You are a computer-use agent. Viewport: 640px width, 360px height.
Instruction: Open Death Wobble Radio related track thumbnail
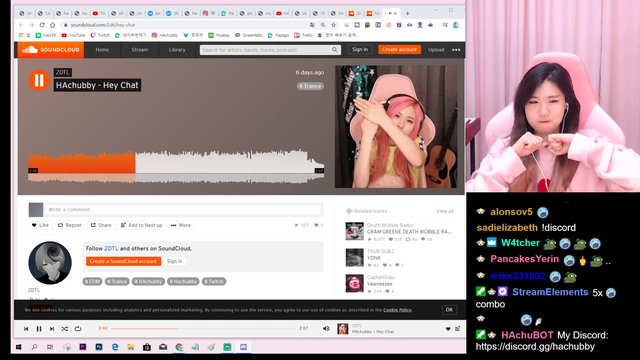[x=354, y=231]
